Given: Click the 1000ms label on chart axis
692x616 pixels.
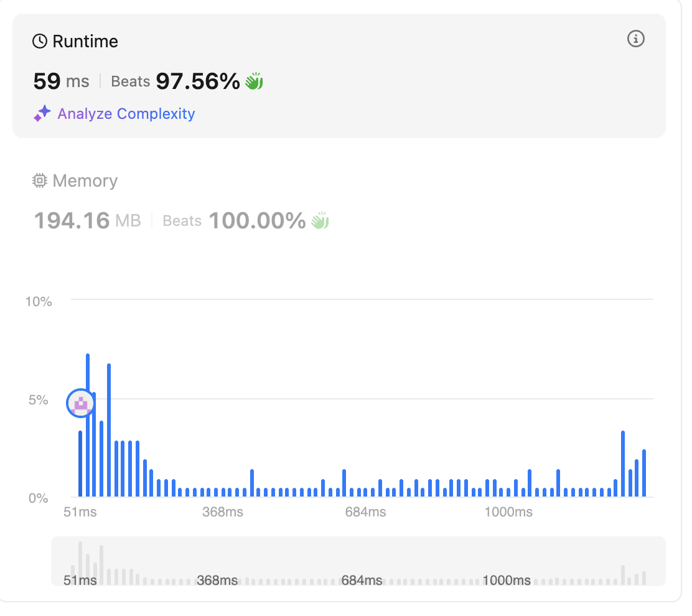Looking at the screenshot, I should click(x=509, y=512).
